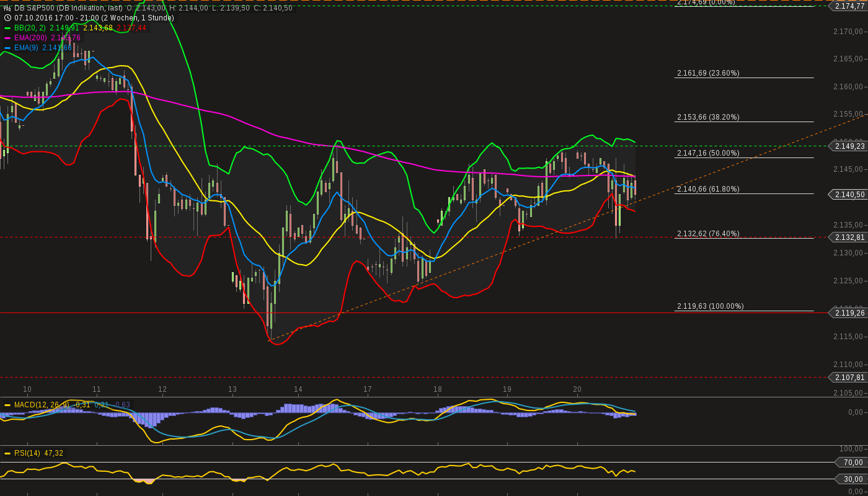
Task: Click date label 19 on time axis
Action: coord(507,389)
